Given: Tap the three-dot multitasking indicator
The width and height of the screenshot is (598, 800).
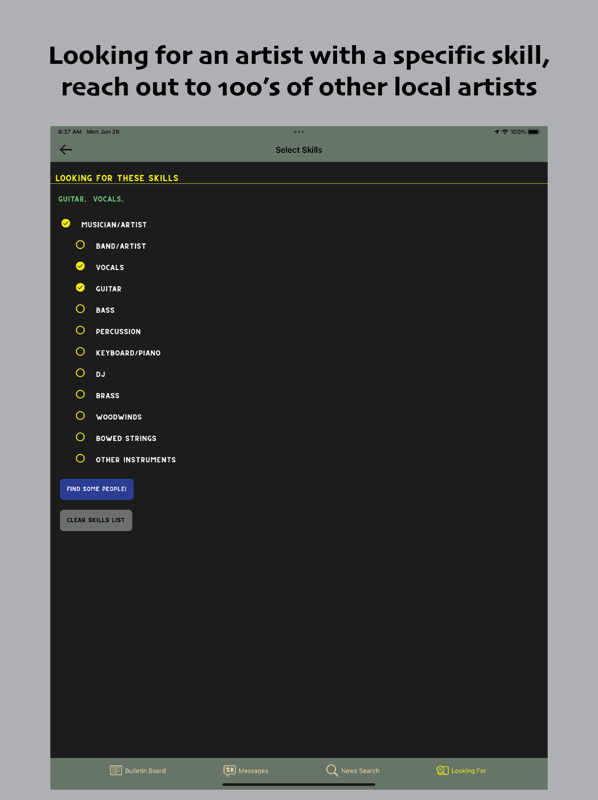Looking at the screenshot, I should pos(299,132).
